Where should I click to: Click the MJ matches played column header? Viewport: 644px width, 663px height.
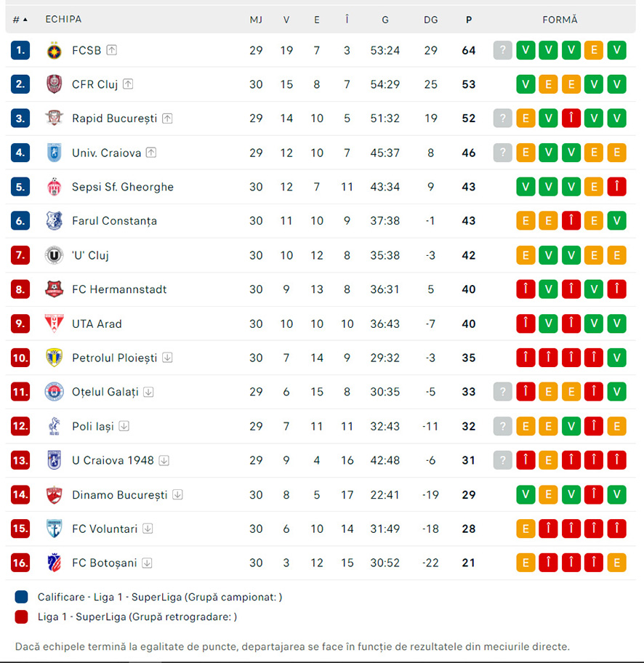[x=256, y=20]
